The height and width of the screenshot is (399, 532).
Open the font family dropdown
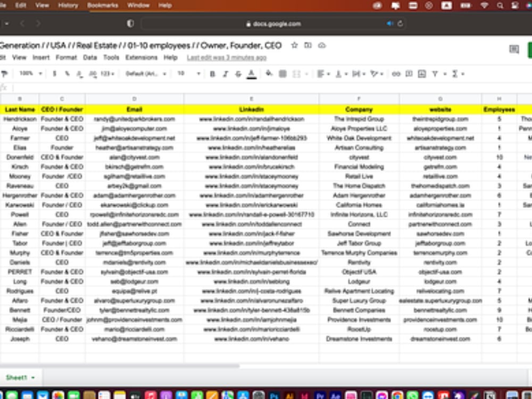[146, 73]
